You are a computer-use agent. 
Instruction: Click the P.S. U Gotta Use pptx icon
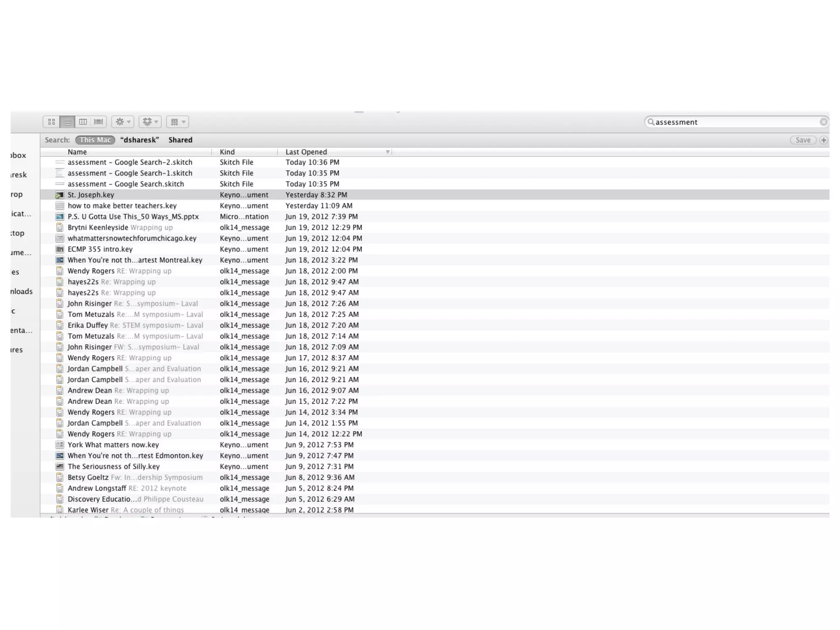point(60,217)
